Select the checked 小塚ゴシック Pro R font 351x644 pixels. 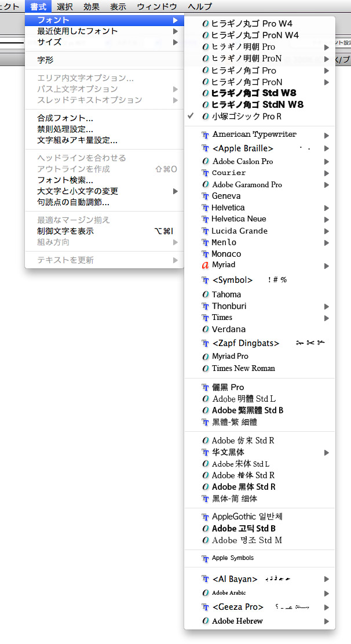pyautogui.click(x=259, y=117)
